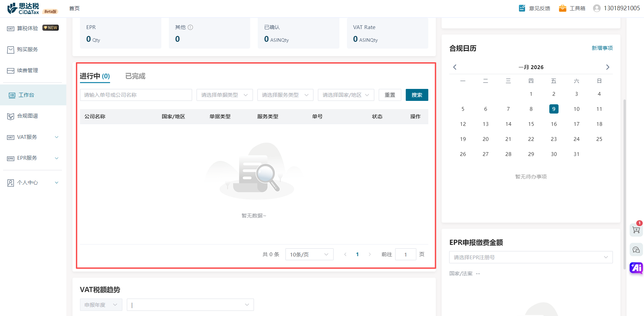Click the user avatar icon

tap(597, 8)
